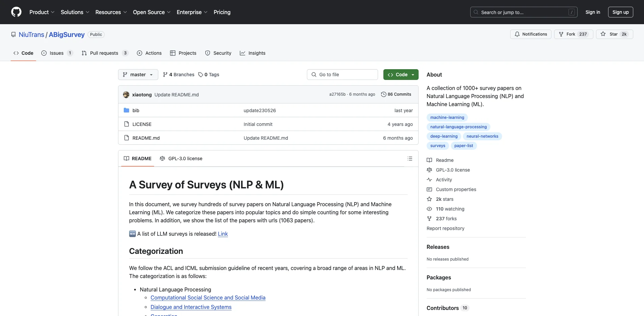Open the Projects tab
The image size is (644, 316).
click(x=183, y=53)
